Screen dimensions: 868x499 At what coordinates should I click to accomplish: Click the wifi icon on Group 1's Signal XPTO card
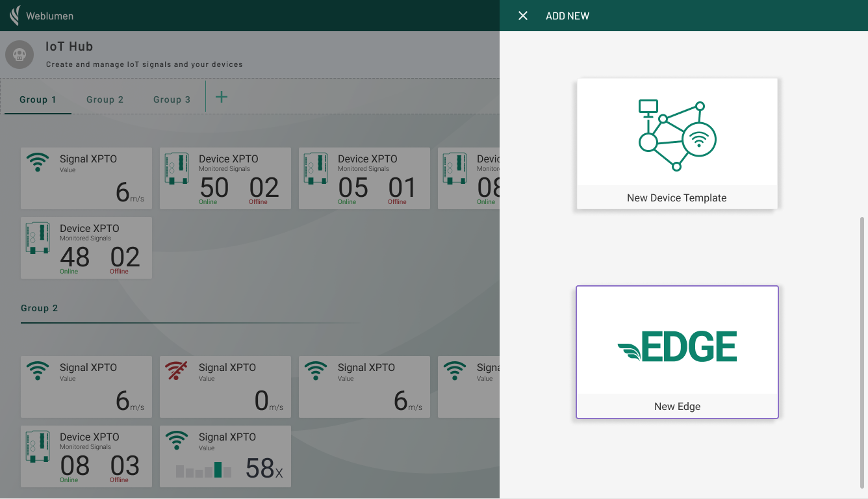click(x=38, y=162)
